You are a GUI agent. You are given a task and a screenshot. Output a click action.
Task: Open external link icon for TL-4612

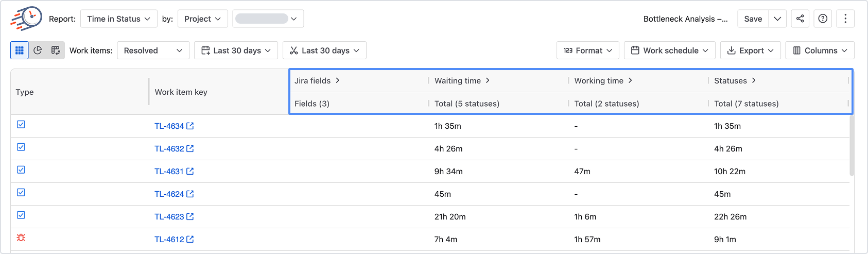(x=190, y=239)
